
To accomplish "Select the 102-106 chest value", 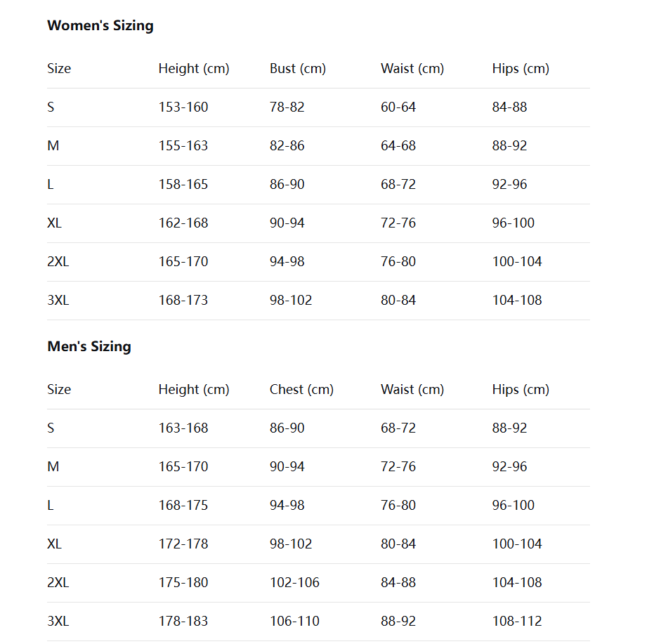I will point(294,583).
